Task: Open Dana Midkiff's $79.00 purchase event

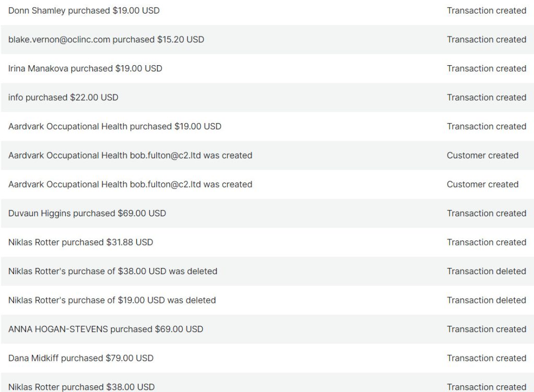Action: coord(81,358)
